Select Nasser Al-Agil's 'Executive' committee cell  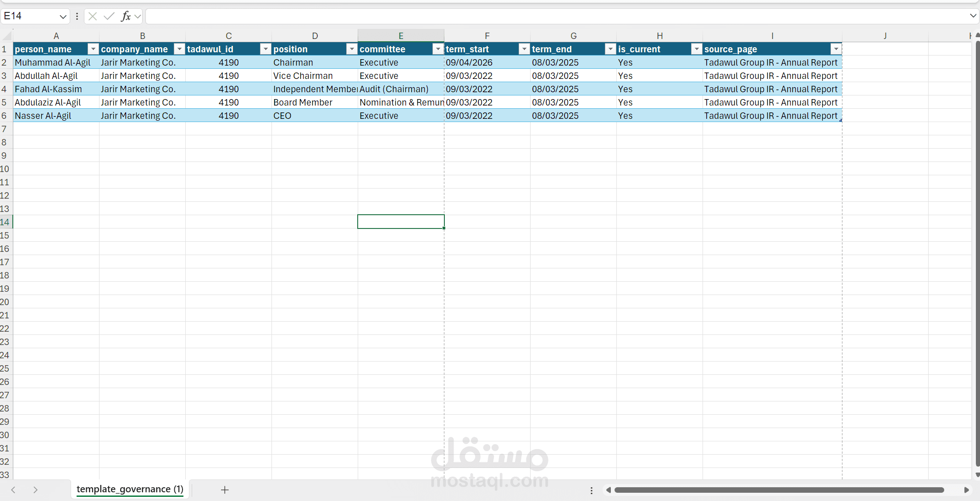(401, 116)
